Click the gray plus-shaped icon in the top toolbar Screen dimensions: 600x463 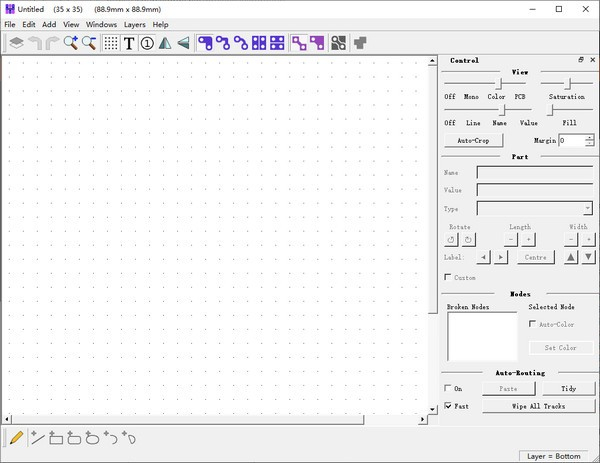click(x=361, y=43)
